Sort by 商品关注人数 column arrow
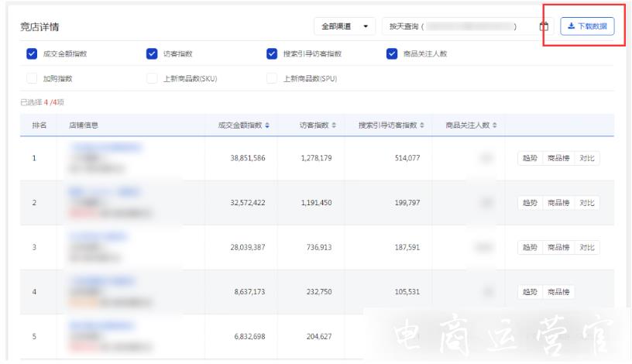Image resolution: width=632 pixels, height=364 pixels. (494, 125)
